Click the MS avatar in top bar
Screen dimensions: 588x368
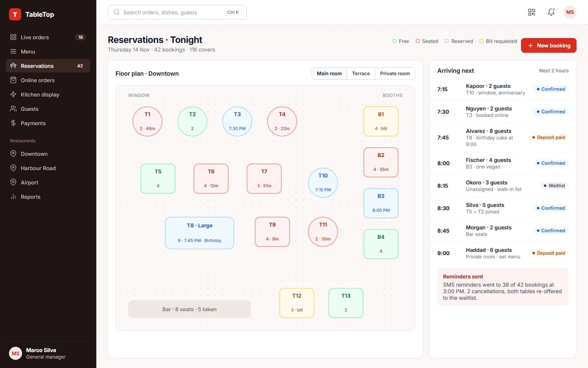click(x=570, y=12)
